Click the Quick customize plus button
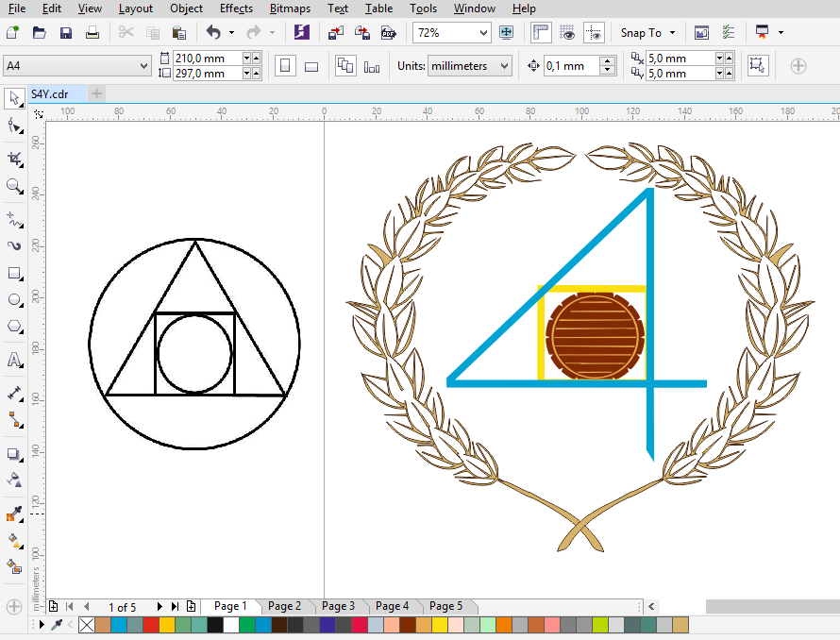 (798, 66)
